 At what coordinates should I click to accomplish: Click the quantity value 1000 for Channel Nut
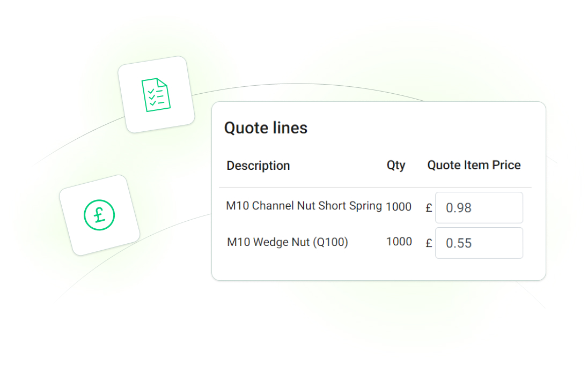[399, 206]
